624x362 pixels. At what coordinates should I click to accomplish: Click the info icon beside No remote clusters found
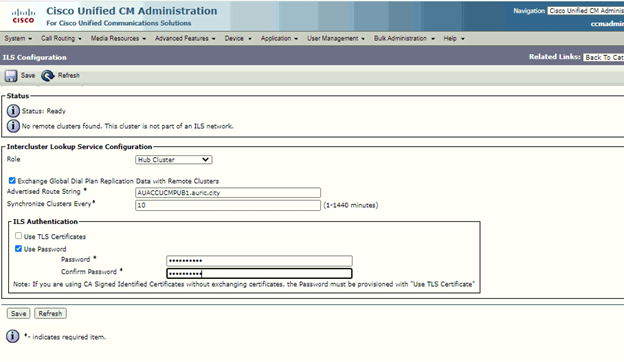coord(13,126)
